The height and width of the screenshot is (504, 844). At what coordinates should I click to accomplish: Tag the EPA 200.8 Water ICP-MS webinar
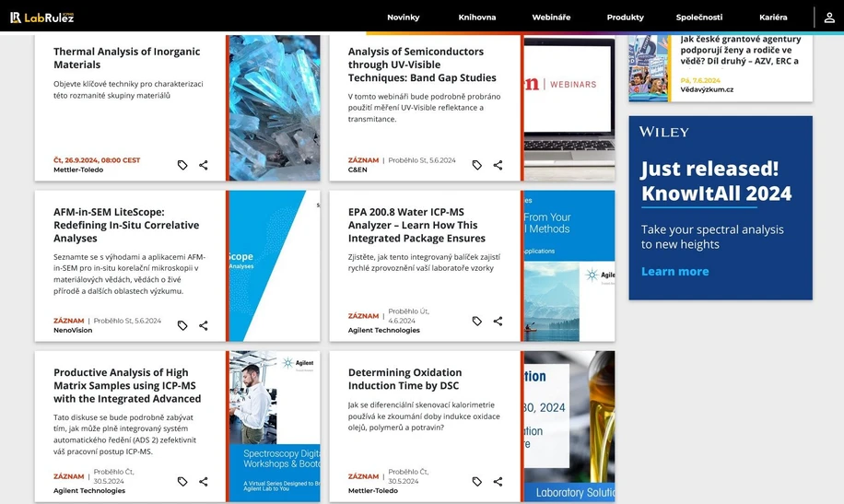(477, 321)
